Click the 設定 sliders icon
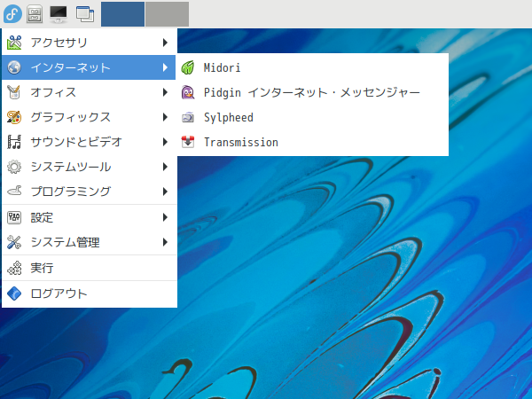 (x=14, y=217)
